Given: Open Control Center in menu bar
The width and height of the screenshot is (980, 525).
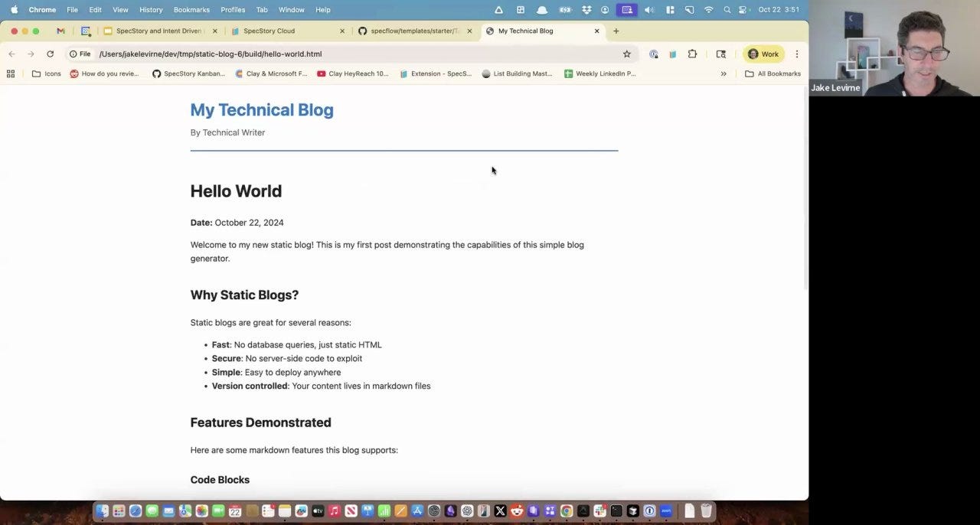Looking at the screenshot, I should 743,10.
